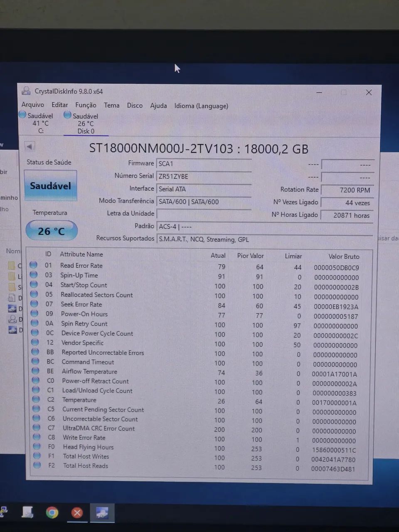Open the Tema menu
399x532 pixels.
(111, 105)
